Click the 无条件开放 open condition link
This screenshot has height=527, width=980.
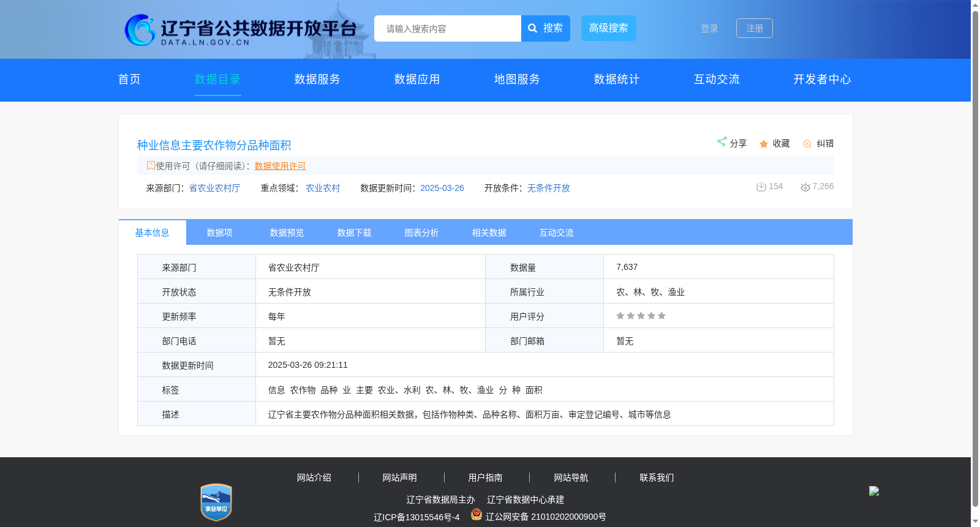[549, 188]
